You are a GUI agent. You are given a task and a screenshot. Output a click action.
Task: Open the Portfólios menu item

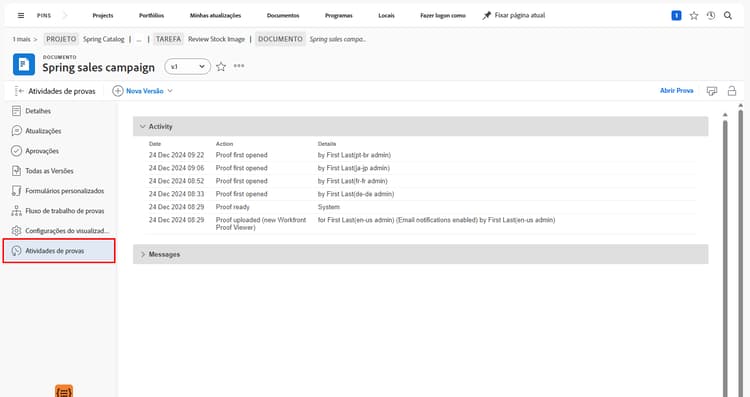point(151,15)
